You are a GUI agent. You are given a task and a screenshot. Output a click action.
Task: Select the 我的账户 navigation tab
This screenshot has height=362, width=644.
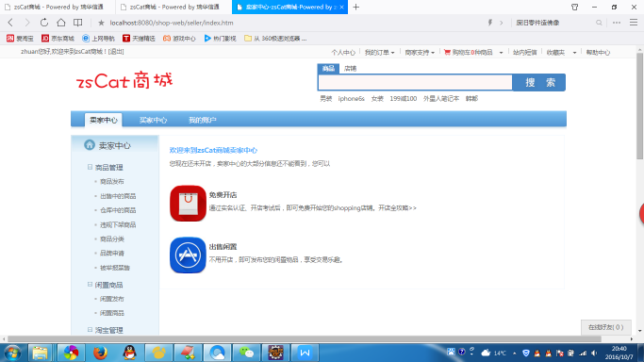coord(202,120)
